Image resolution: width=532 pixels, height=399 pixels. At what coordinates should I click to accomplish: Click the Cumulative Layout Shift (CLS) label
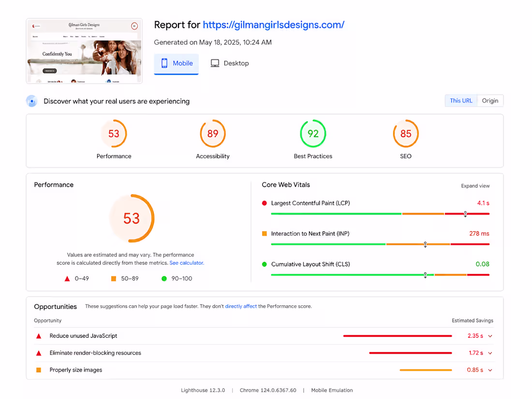point(310,264)
